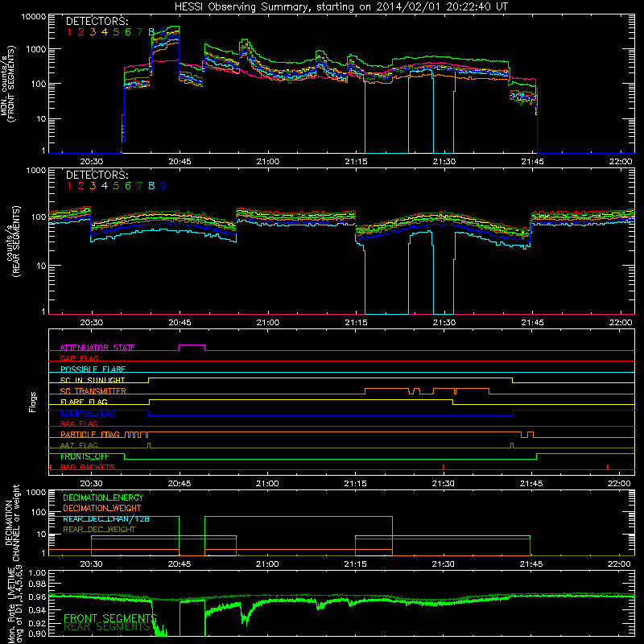Click the POSSIBLE_FLARE flag label

point(93,369)
